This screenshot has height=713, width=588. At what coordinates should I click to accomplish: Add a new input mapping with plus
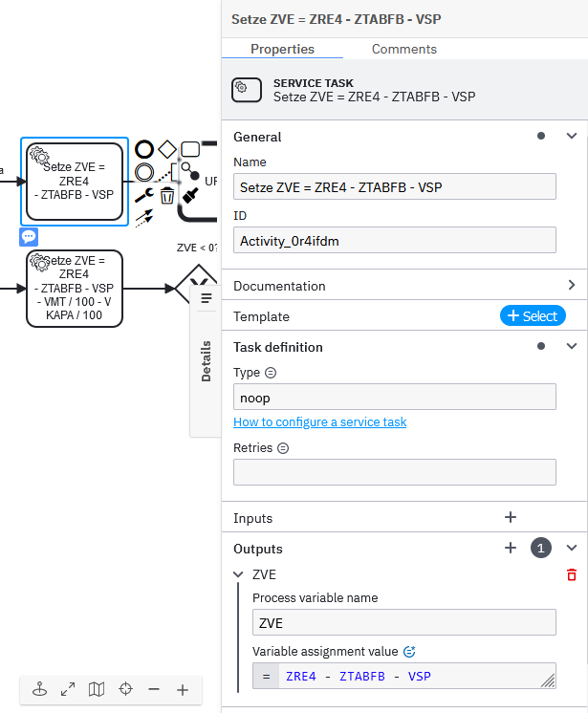(x=511, y=517)
